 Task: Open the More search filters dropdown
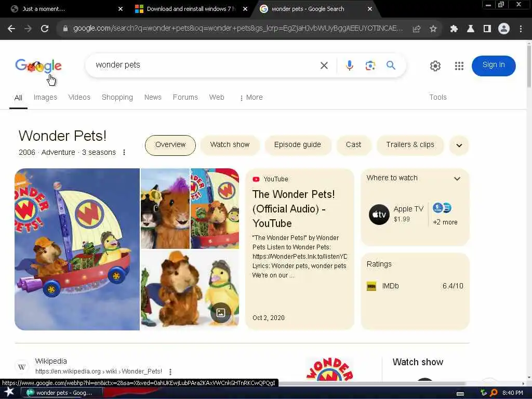tap(251, 98)
